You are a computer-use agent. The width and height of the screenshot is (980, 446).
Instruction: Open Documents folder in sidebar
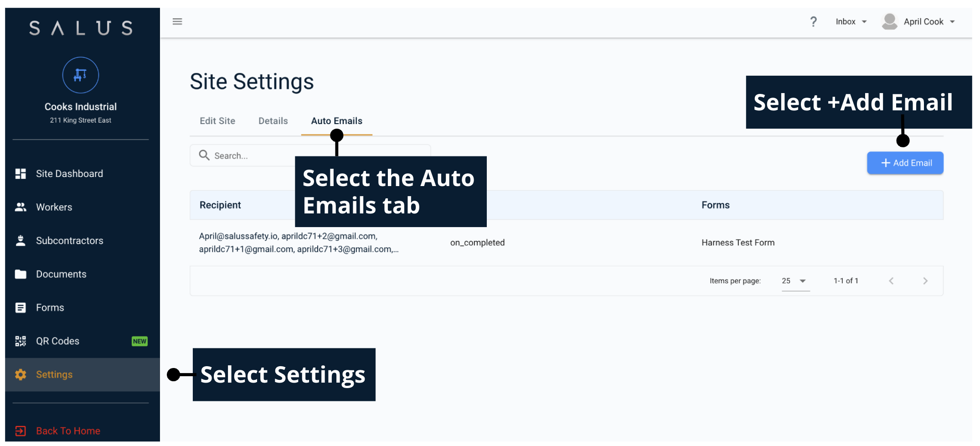pyautogui.click(x=61, y=274)
